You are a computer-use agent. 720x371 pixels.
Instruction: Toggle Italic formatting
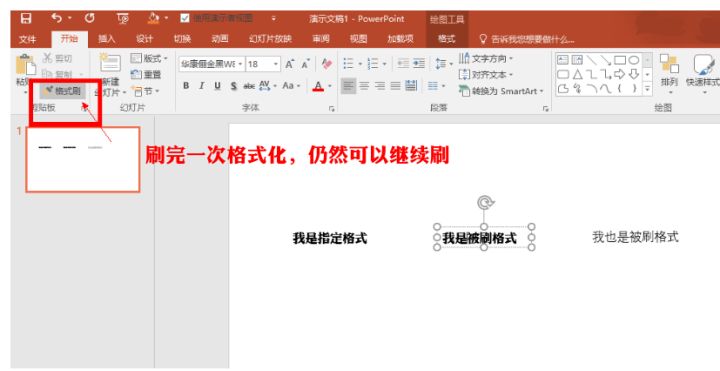click(x=202, y=86)
